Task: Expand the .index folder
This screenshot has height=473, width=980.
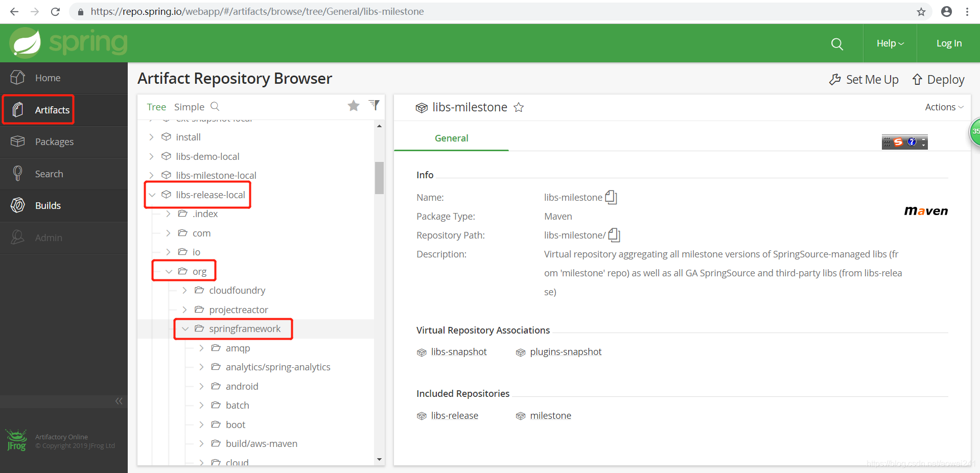Action: click(168, 214)
